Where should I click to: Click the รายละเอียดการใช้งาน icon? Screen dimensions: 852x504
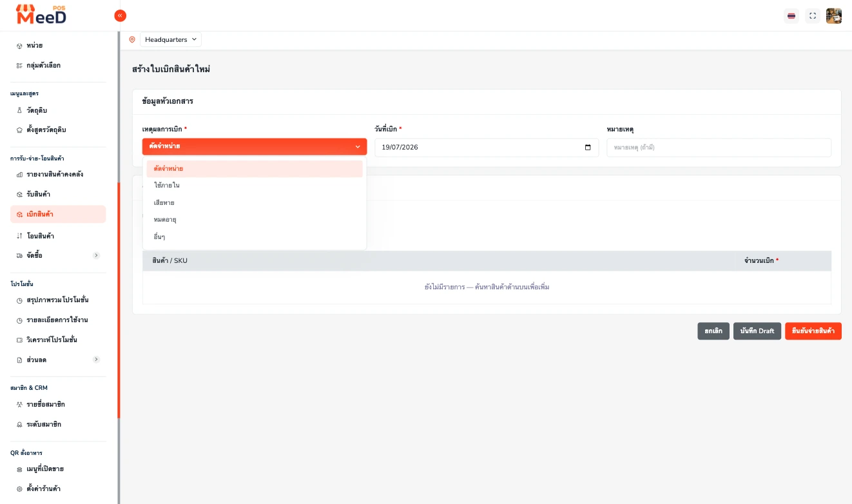[19, 320]
